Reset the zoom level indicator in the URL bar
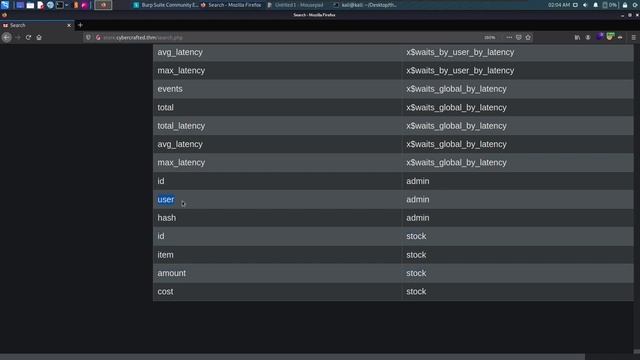Viewport: 640px width, 360px height. click(489, 37)
